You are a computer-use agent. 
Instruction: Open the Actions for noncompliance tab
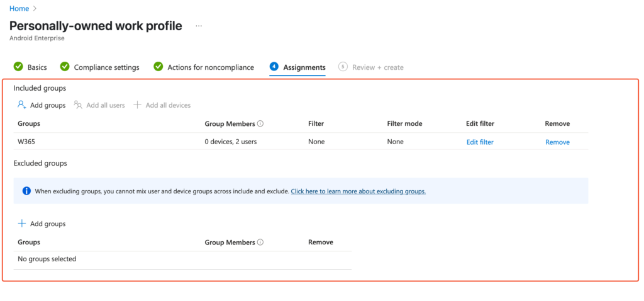tap(211, 67)
